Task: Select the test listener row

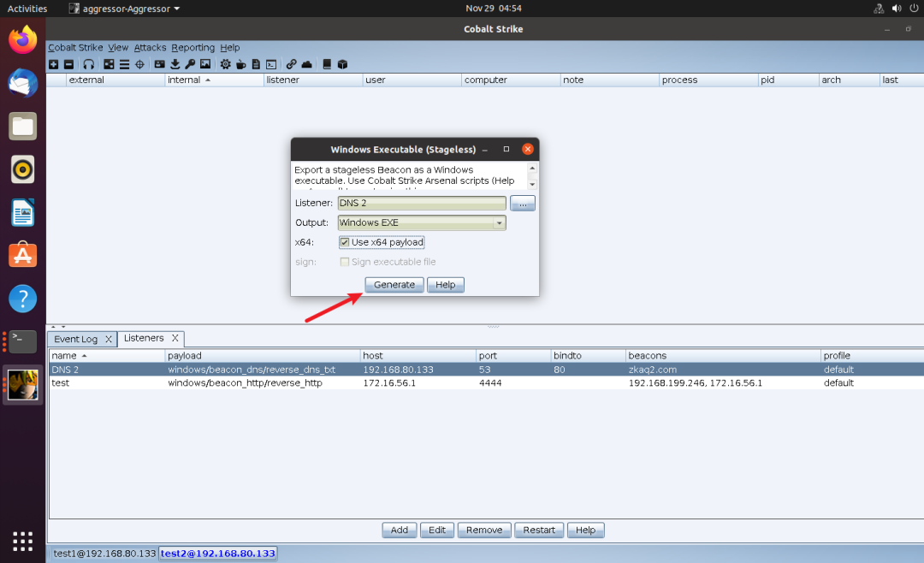Action: 486,383
